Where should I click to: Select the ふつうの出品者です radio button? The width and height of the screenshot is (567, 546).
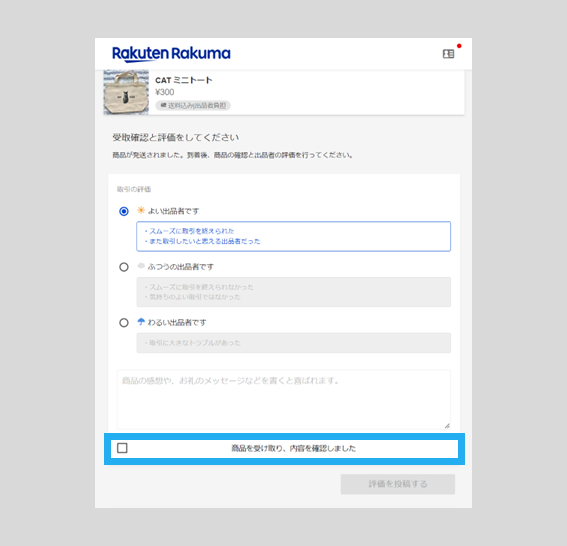point(124,267)
